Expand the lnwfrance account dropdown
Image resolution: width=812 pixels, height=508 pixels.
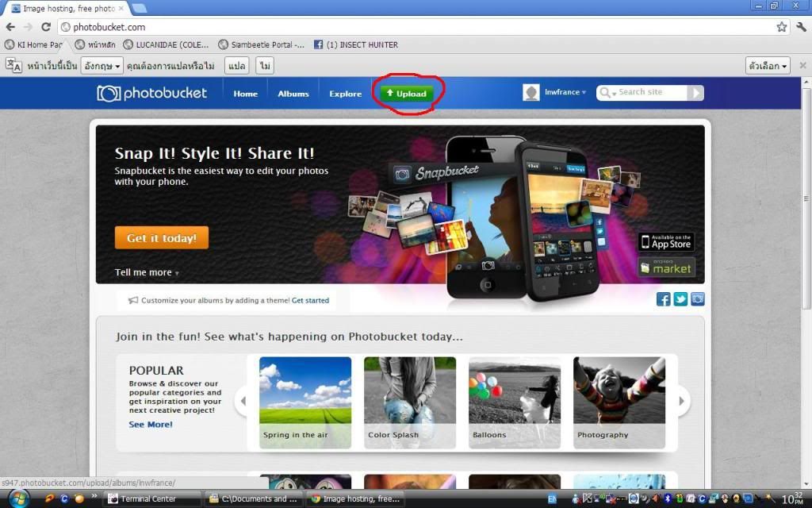(565, 93)
